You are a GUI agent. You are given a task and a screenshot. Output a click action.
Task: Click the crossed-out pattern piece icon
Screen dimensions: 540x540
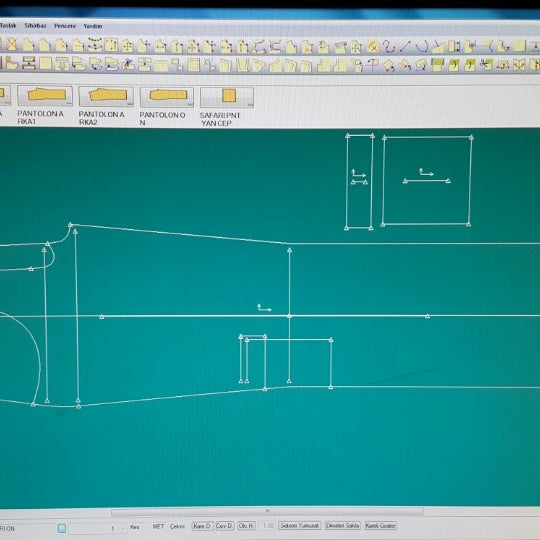coord(12,45)
